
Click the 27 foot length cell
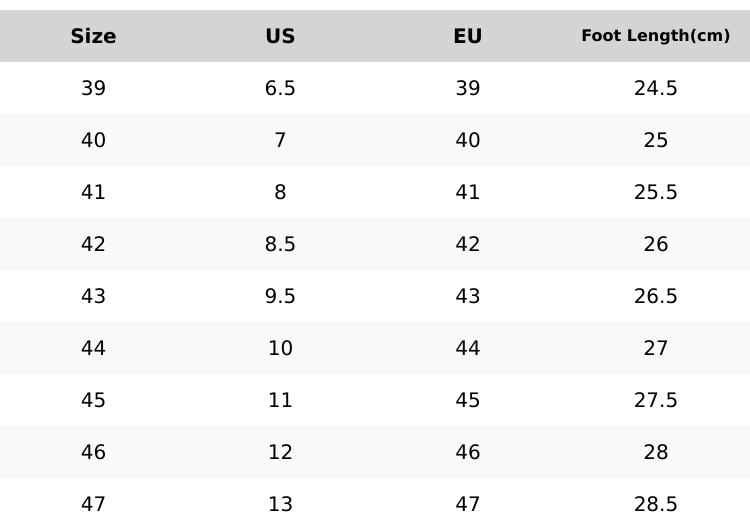pyautogui.click(x=655, y=348)
